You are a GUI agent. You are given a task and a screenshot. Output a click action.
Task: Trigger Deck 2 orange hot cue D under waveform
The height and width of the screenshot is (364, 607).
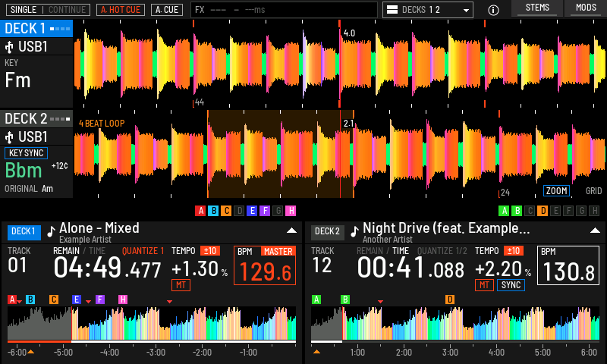543,211
